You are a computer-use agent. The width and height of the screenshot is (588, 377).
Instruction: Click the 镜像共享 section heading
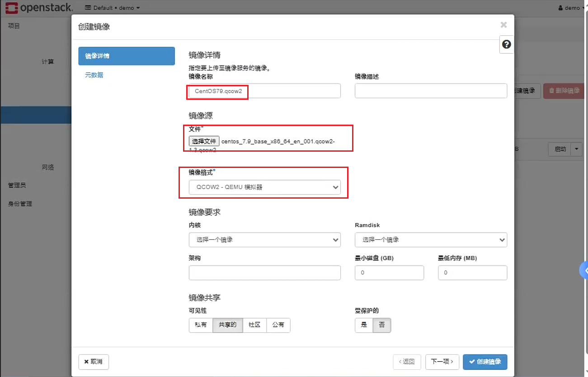pos(205,298)
